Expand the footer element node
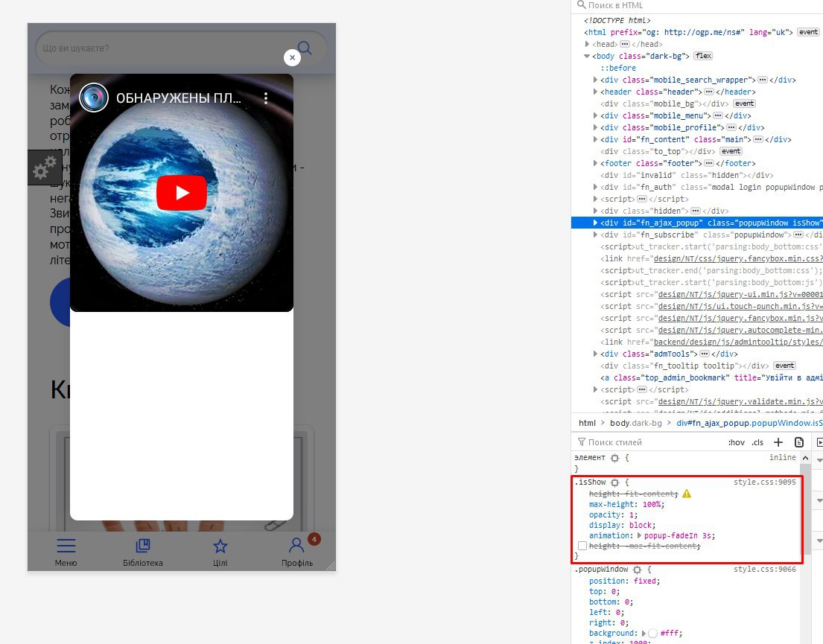Screen dimensions: 823x644 click(595, 163)
